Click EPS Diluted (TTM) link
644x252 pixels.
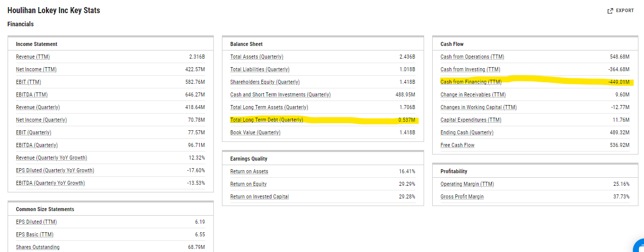[36, 222]
